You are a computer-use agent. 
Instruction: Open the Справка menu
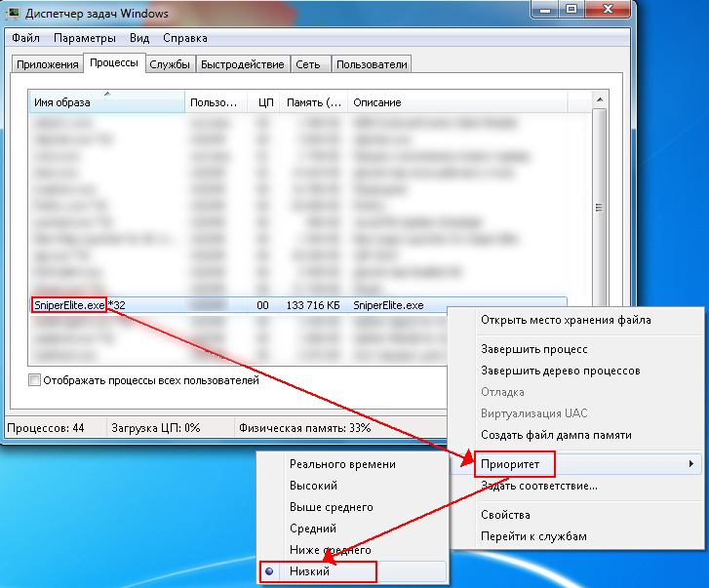tap(185, 39)
